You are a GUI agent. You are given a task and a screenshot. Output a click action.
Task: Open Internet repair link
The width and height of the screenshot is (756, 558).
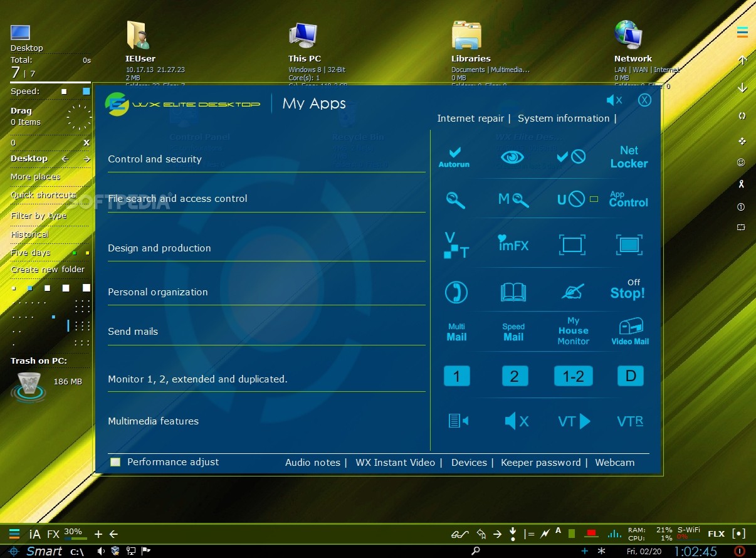pos(470,118)
